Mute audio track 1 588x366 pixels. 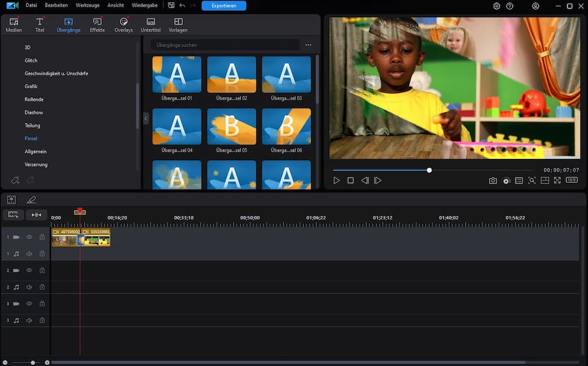pos(29,254)
